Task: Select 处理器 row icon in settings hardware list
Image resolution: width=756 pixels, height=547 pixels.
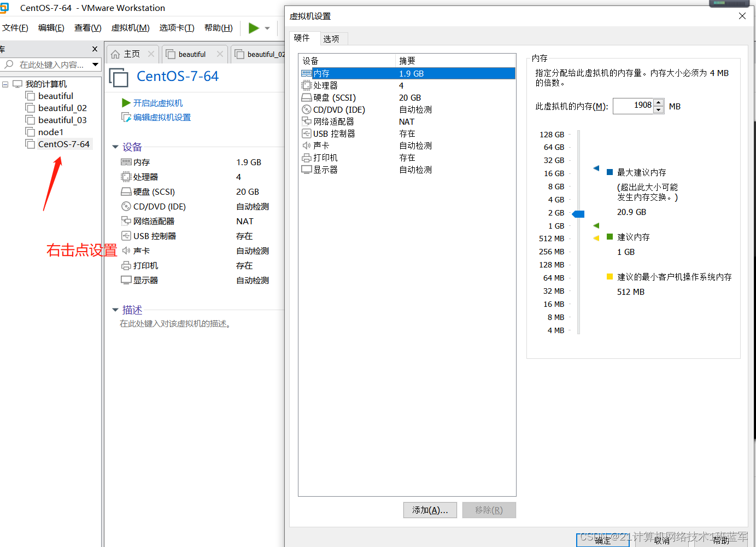Action: click(307, 85)
